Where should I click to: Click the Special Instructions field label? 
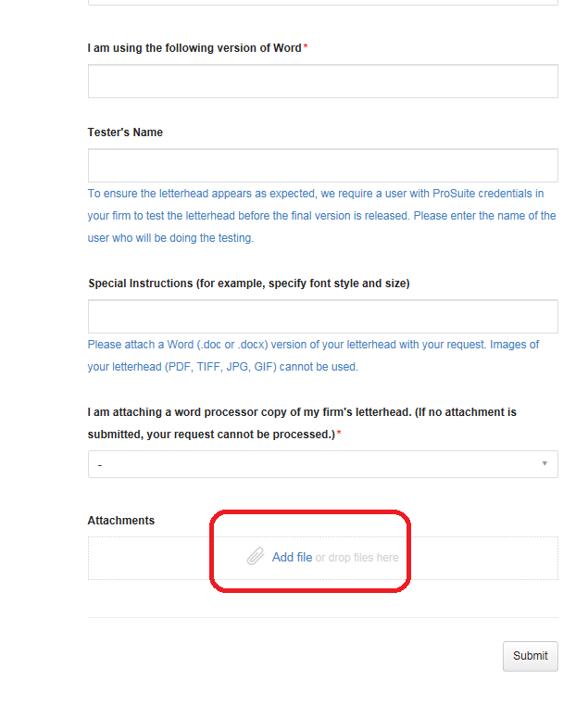[249, 284]
